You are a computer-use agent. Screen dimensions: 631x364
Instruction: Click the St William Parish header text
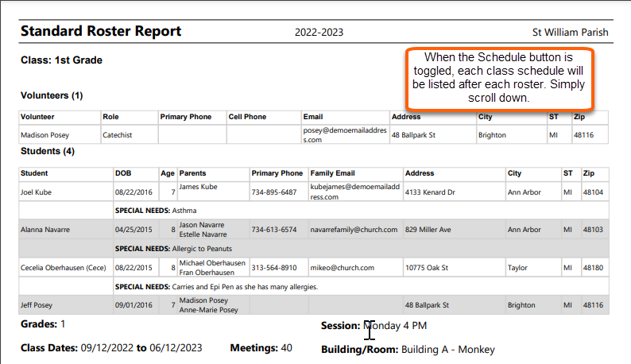pyautogui.click(x=570, y=33)
